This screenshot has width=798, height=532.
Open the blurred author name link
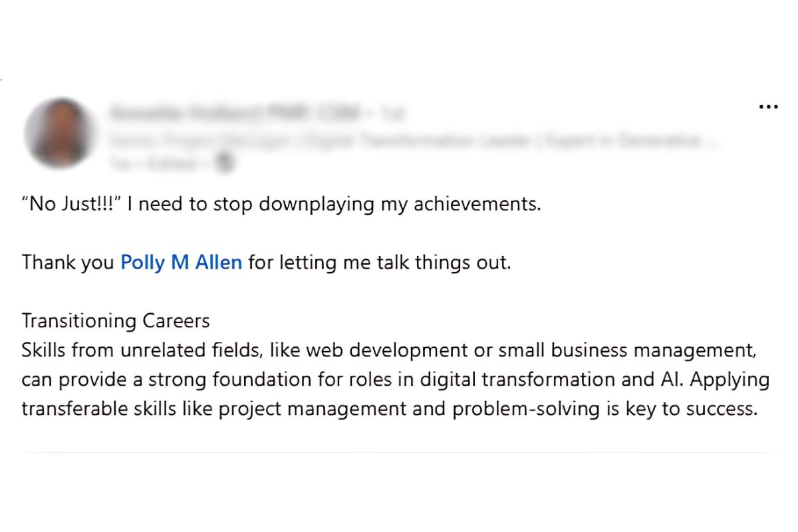coord(233,114)
